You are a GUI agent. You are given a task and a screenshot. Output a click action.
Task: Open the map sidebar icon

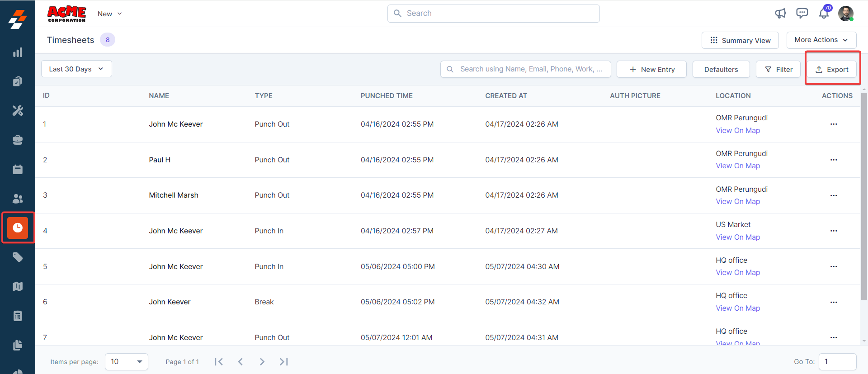pos(18,286)
